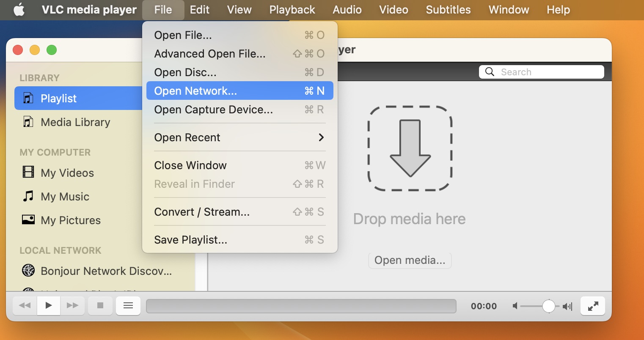Click the drop media arrow graphic
The image size is (644, 340).
(410, 148)
